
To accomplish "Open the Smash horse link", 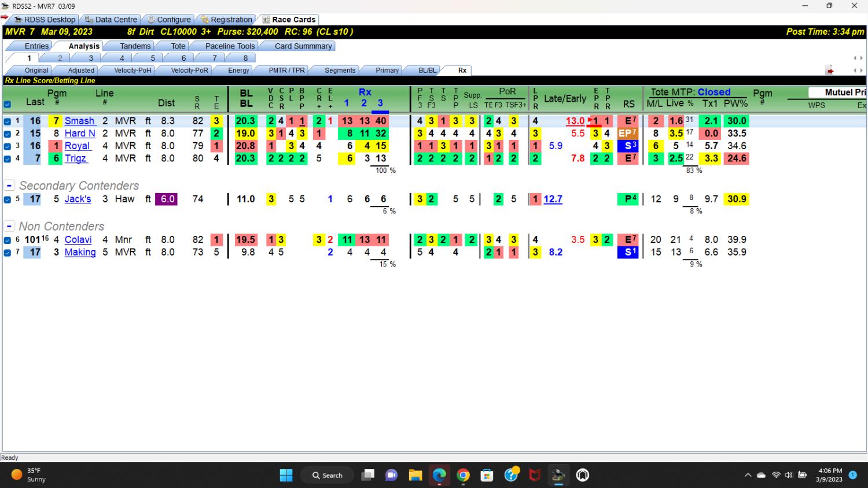I will click(x=79, y=121).
